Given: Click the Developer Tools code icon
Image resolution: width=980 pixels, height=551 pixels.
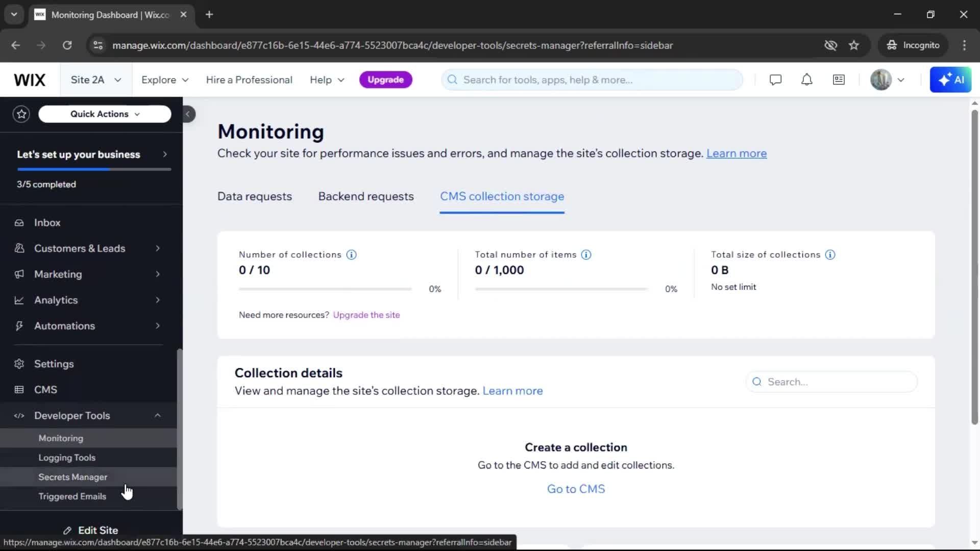Looking at the screenshot, I should (19, 416).
